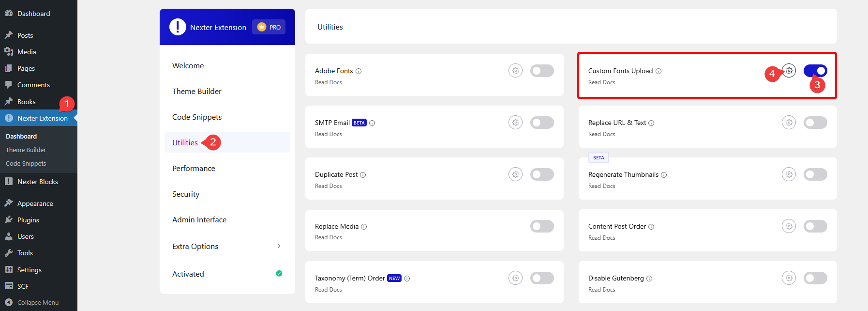The height and width of the screenshot is (311, 868).
Task: Click Read Docs under Custom Fonts Upload
Action: pos(601,82)
